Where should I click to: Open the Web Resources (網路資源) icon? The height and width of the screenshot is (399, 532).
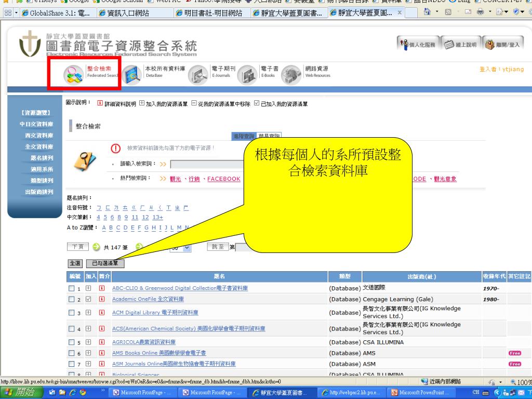coord(291,75)
